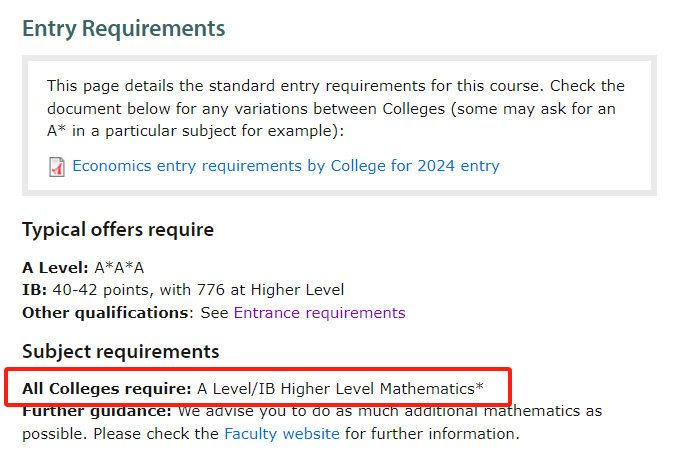Click the Further guidance label
This screenshot has height=451, width=681.
pyautogui.click(x=97, y=411)
